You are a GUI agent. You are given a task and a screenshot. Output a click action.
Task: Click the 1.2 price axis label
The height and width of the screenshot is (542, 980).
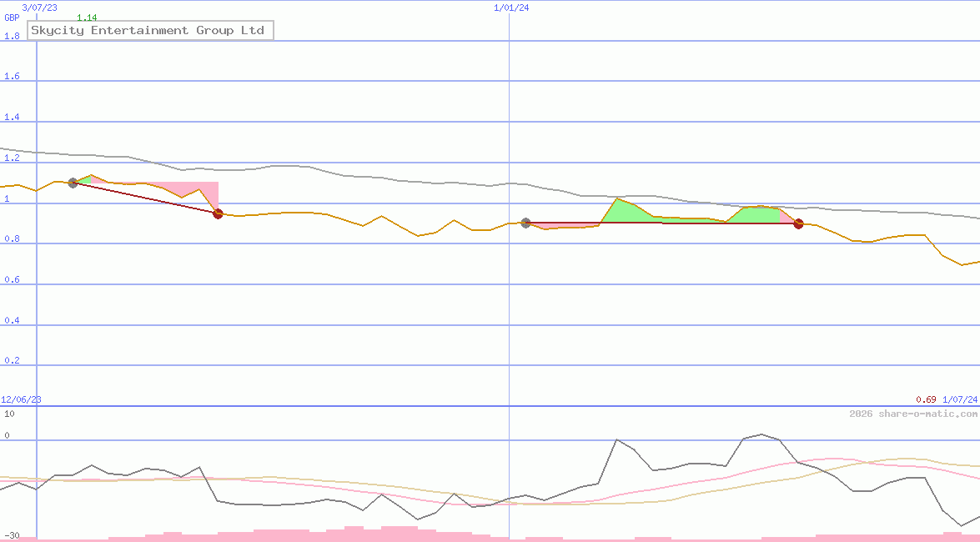click(x=12, y=158)
